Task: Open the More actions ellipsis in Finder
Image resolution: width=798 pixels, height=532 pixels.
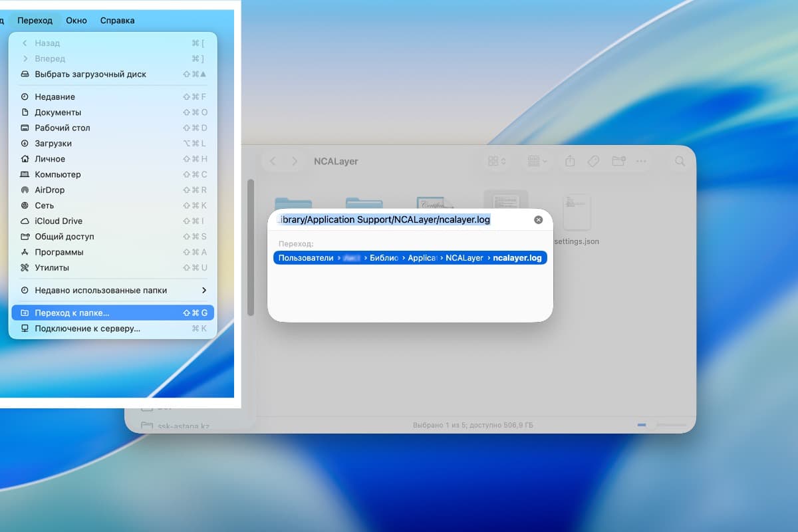Action: [641, 161]
